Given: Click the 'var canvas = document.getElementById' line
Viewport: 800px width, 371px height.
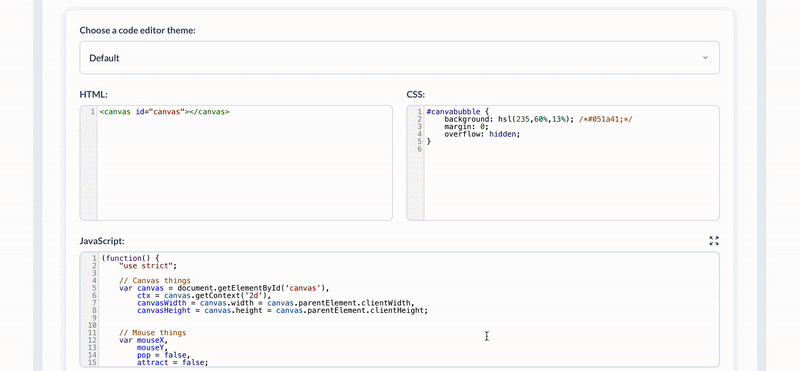Looking at the screenshot, I should click(224, 288).
